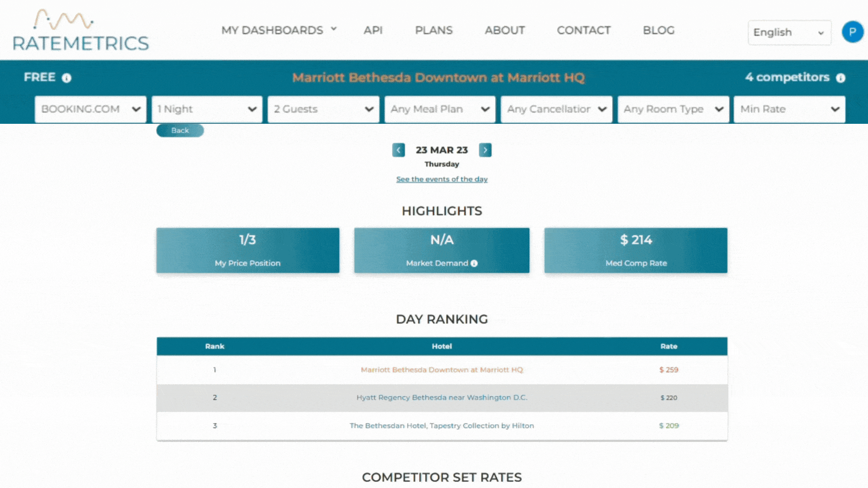The image size is (868, 488).
Task: Navigate to Contact page
Action: [584, 30]
